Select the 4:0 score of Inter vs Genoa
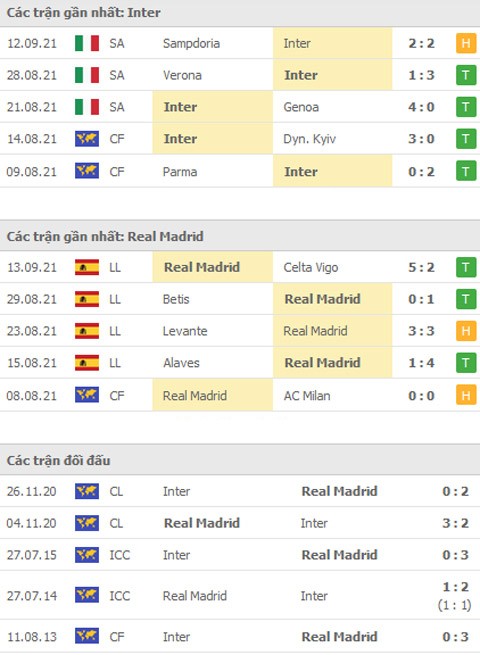This screenshot has width=480, height=655. (x=421, y=107)
